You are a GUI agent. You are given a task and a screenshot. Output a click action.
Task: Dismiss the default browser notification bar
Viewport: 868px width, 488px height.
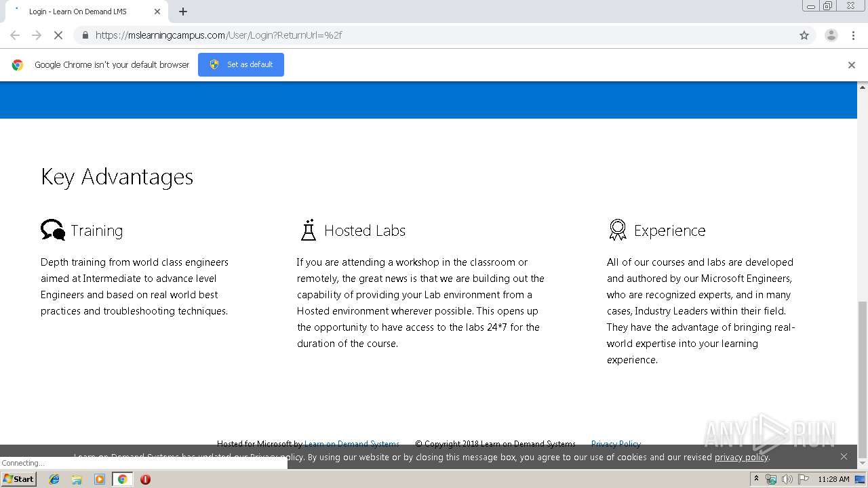[852, 65]
